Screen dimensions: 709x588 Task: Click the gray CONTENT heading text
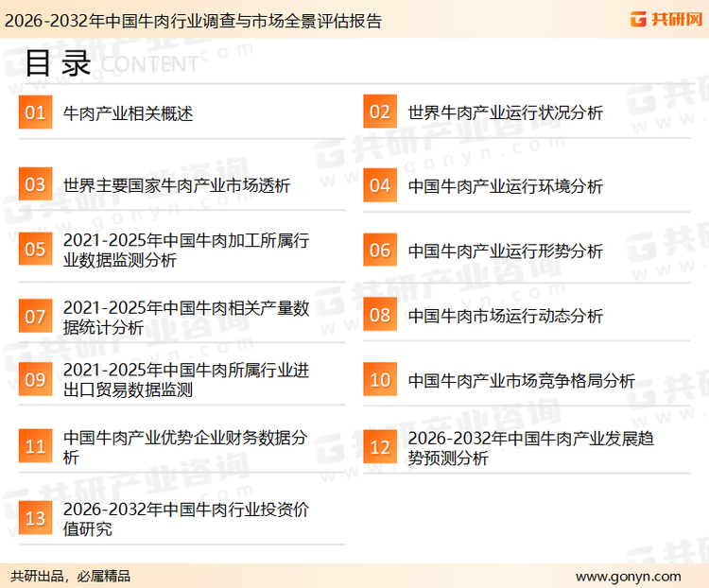pyautogui.click(x=149, y=64)
